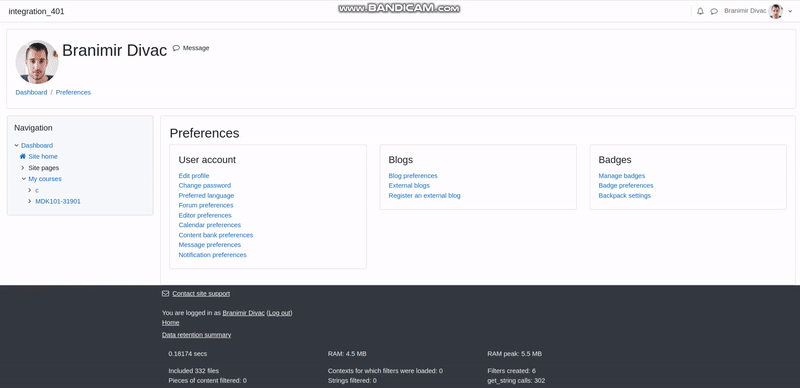
Task: Click the Site home house icon
Action: tap(22, 156)
